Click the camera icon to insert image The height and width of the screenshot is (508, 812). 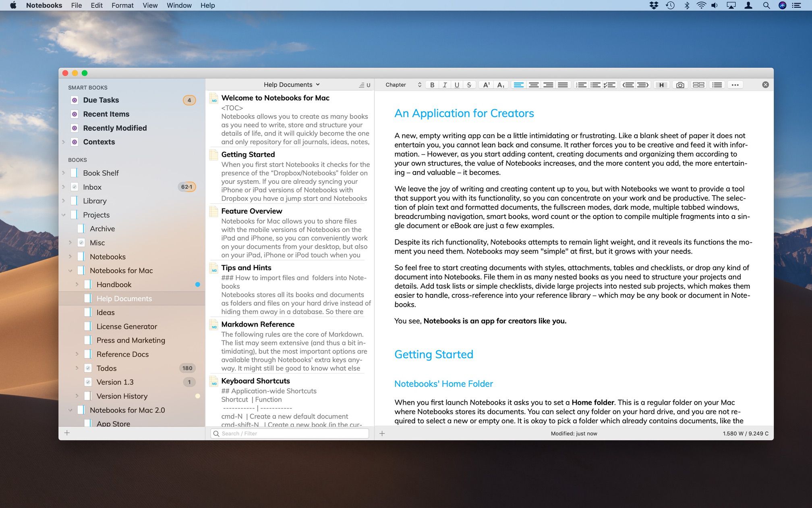click(x=680, y=85)
